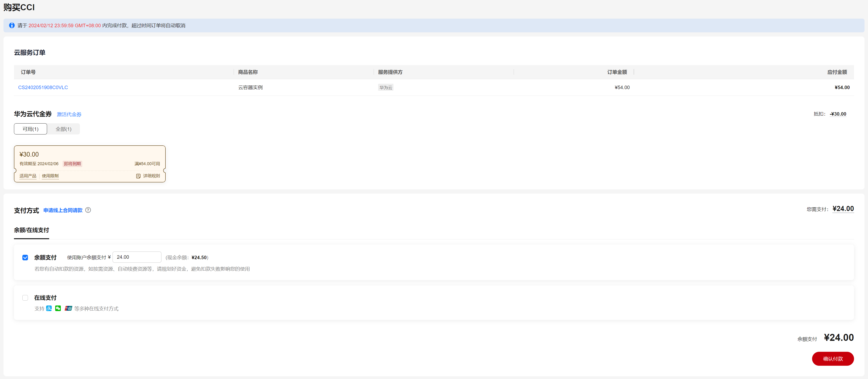The image size is (868, 379).
Task: Enable the 在线支付 online payment checkbox
Action: click(25, 298)
